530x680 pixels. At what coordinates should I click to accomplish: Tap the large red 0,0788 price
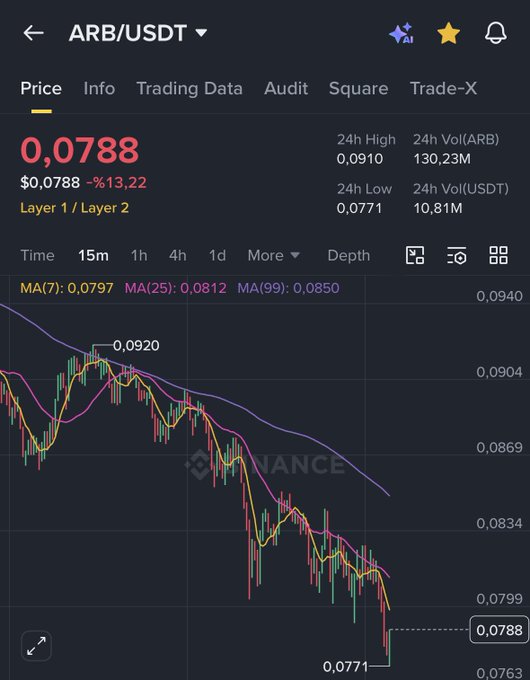80,150
